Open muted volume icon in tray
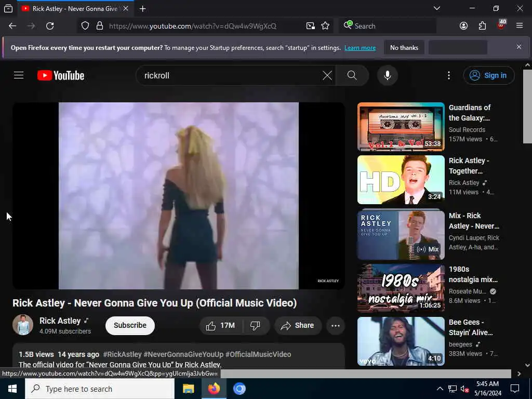The image size is (532, 399). pyautogui.click(x=465, y=389)
